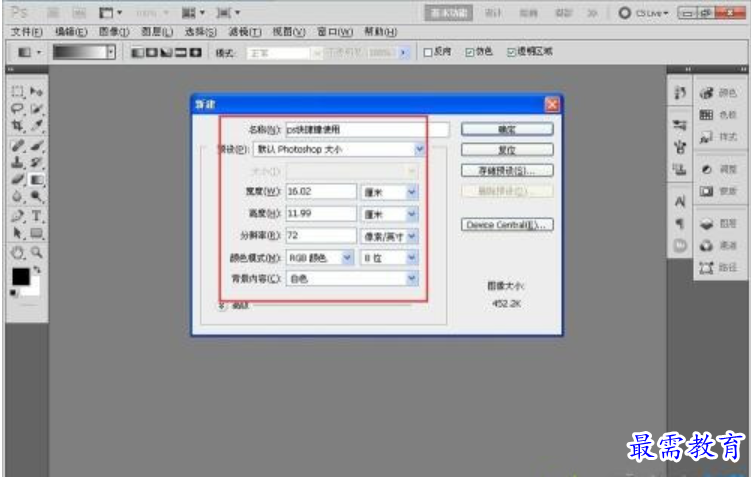Open the Character panel icon
The image size is (751, 478).
[x=680, y=202]
